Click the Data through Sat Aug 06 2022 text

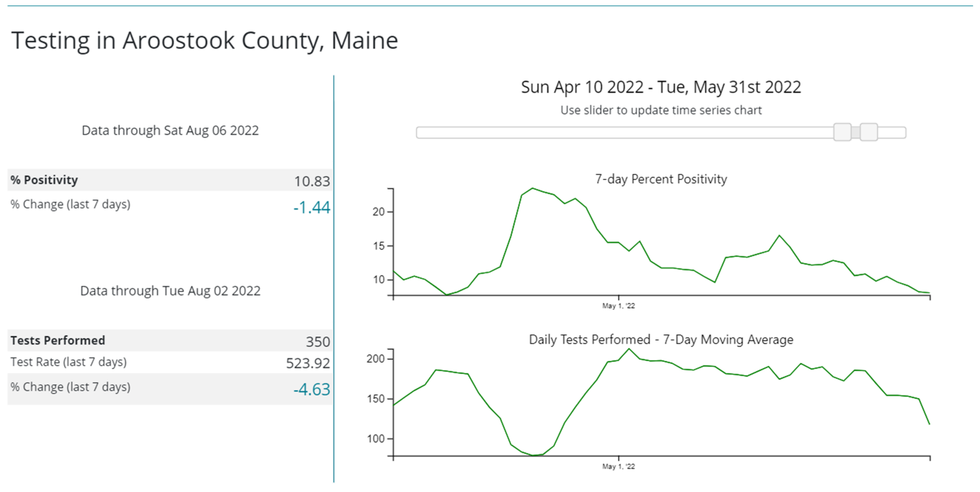pos(170,130)
